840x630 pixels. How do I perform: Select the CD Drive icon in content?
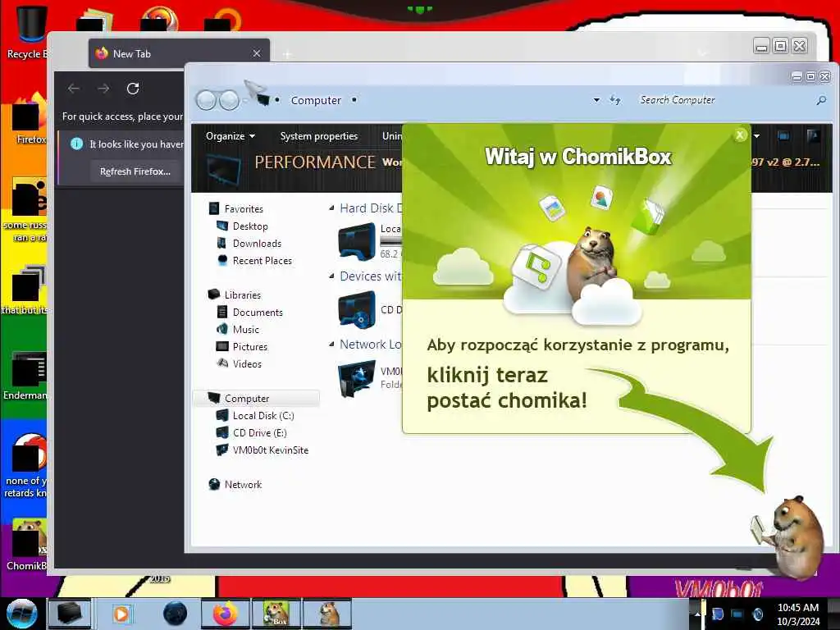coord(357,309)
